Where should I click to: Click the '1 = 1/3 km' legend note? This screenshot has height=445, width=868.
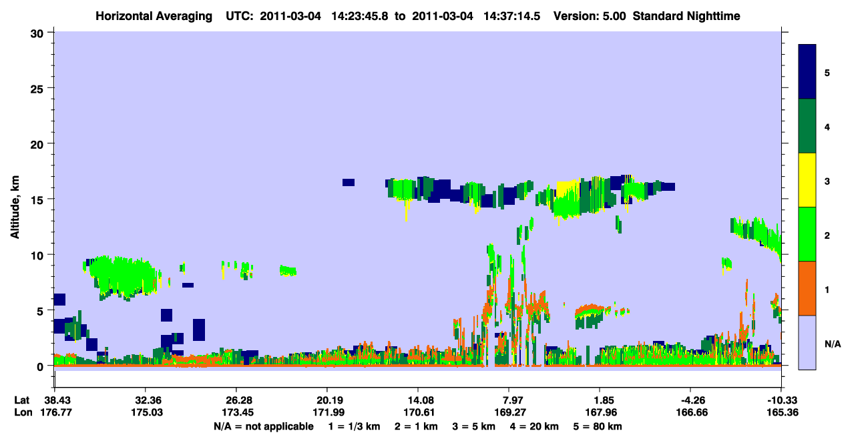tap(355, 426)
